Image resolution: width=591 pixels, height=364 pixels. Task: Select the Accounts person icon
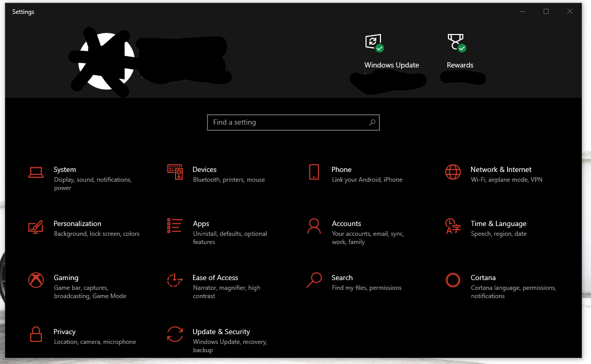314,226
